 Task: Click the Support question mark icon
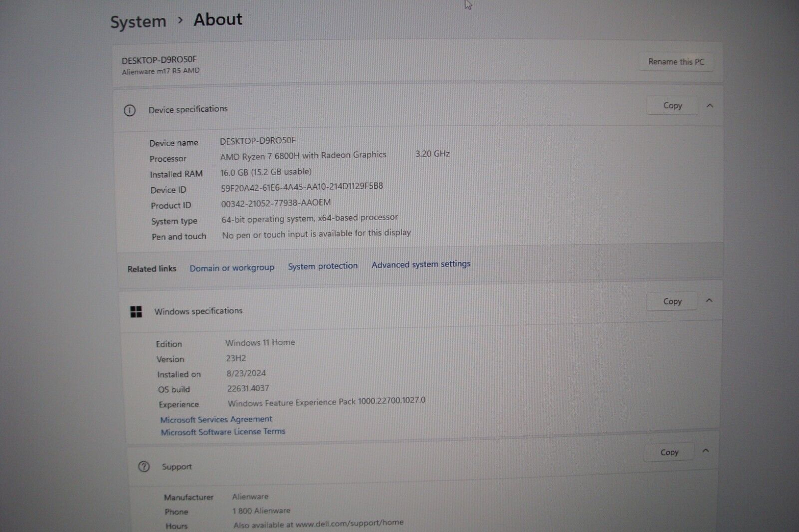pyautogui.click(x=144, y=467)
